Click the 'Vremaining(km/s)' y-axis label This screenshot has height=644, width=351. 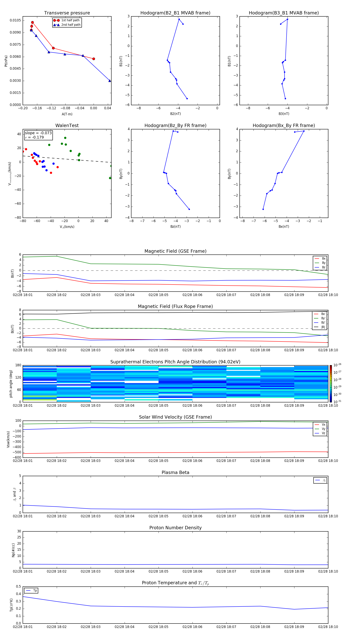tap(10, 173)
